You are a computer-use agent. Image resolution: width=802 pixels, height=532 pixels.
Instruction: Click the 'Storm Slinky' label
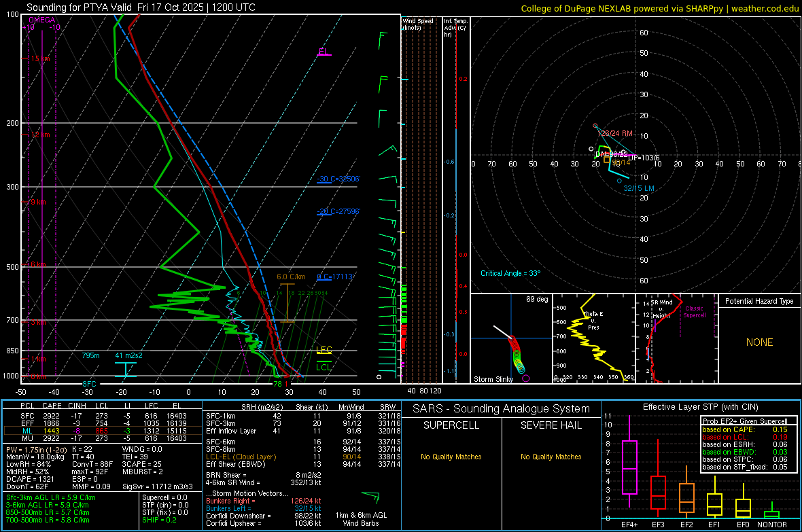tap(493, 379)
